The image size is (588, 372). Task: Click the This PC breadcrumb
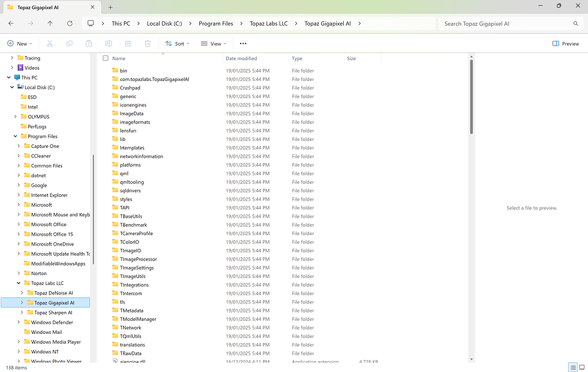click(121, 24)
